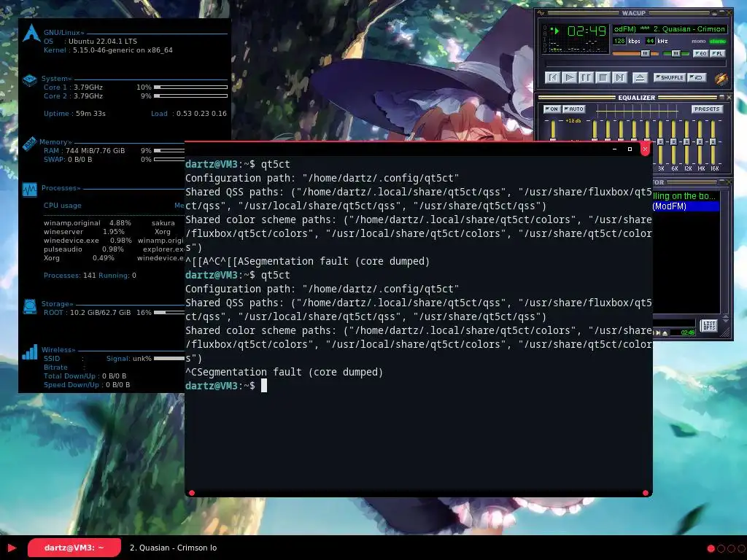The height and width of the screenshot is (560, 747).
Task: Click the 12K equalizer band slider
Action: (x=686, y=142)
